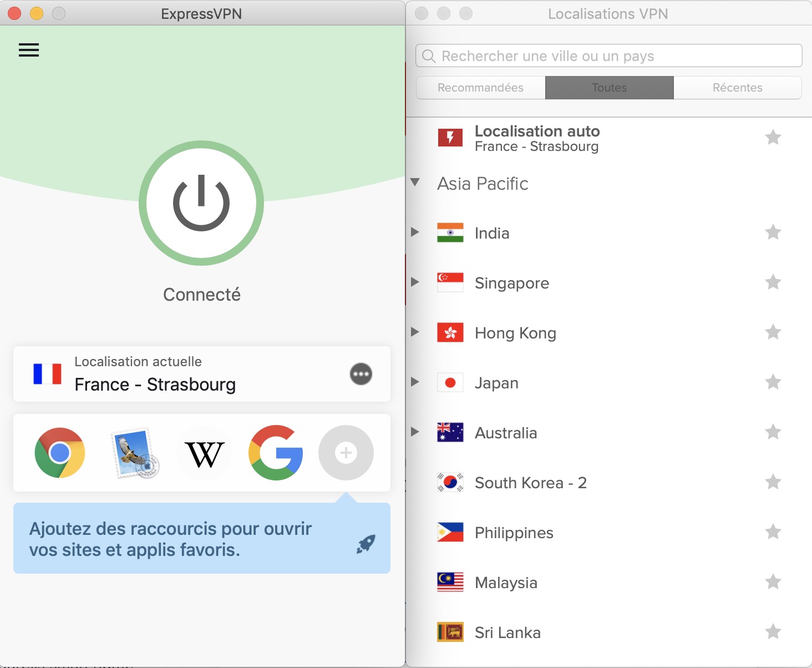Screen dimensions: 812x668
Task: Minimize the ExpressVPN window
Action: pos(37,13)
